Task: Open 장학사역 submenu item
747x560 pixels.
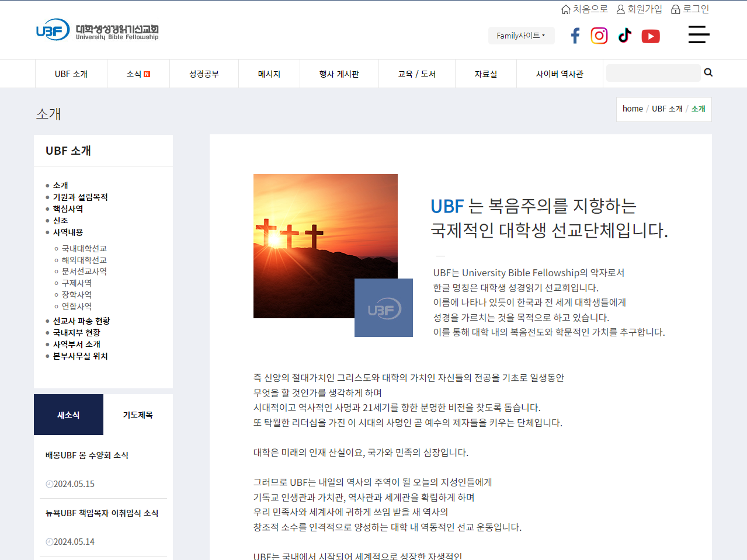Action: tap(77, 294)
